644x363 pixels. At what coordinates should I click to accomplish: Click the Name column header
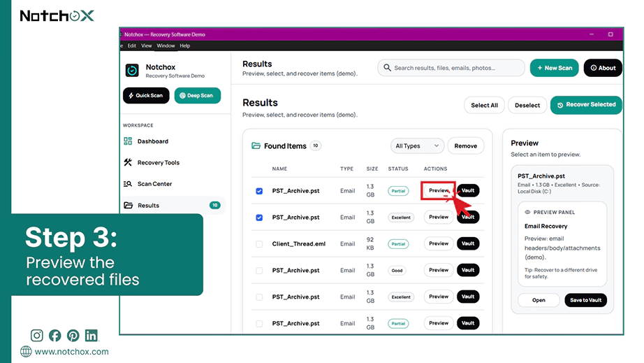(279, 169)
